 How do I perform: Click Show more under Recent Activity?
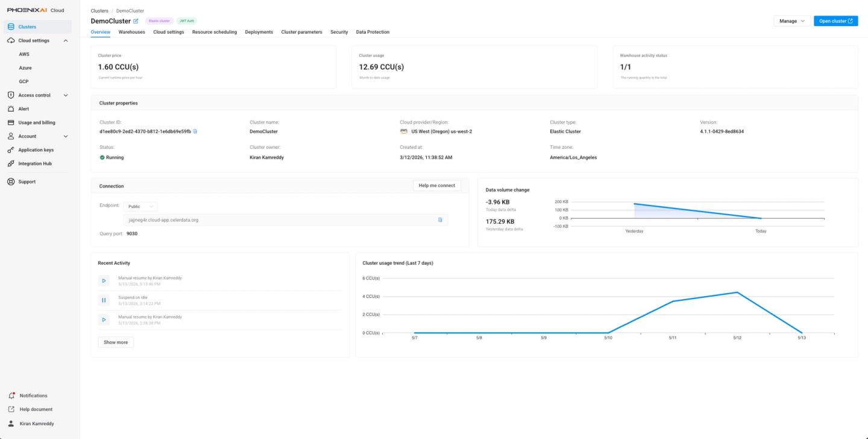pos(116,343)
